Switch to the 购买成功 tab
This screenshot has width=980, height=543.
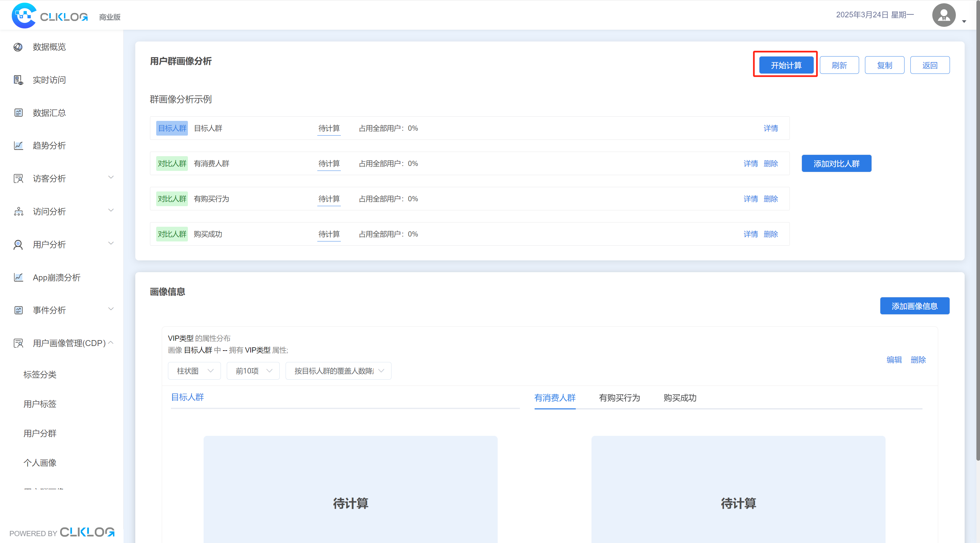point(680,398)
